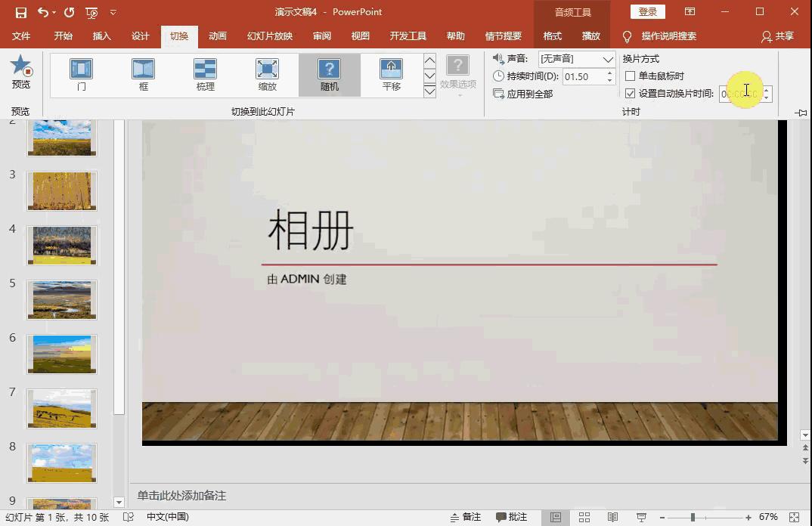Apply the 平移 transition effect

(391, 75)
